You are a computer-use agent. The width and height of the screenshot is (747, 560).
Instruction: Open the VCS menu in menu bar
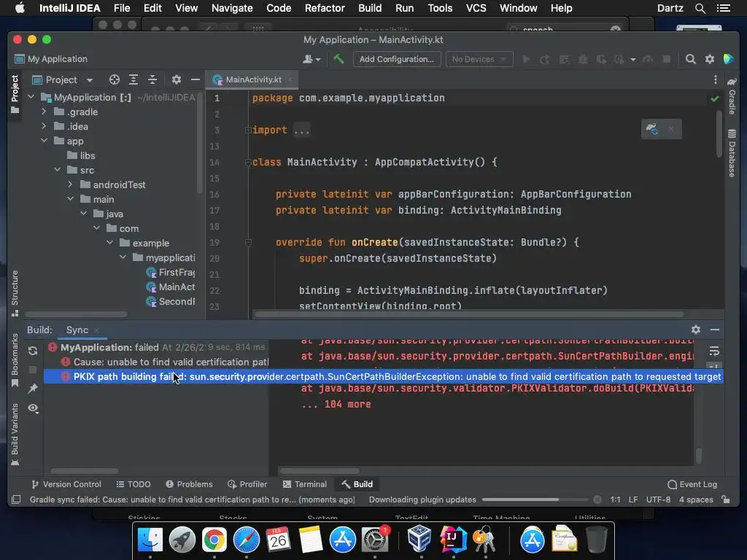coord(476,8)
